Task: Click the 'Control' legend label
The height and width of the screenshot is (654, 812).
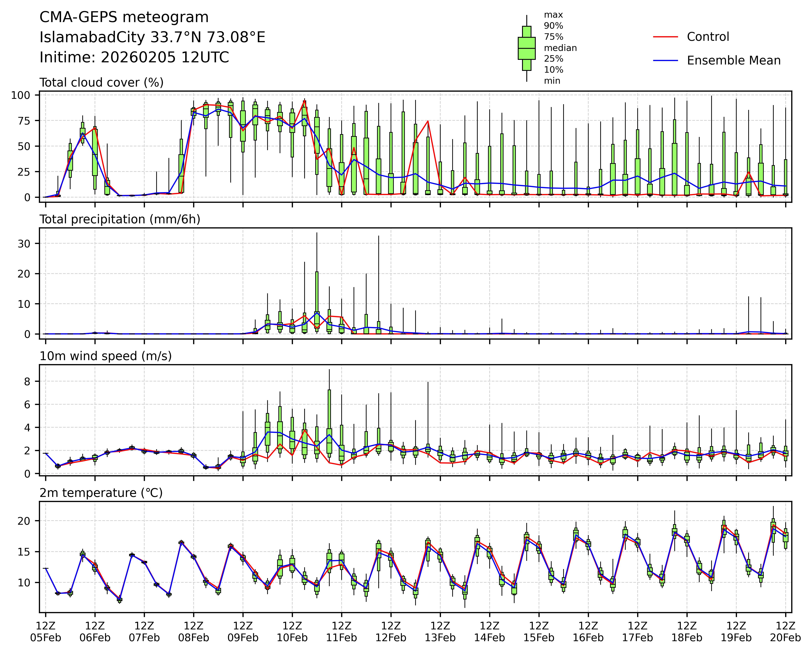Action: [708, 37]
